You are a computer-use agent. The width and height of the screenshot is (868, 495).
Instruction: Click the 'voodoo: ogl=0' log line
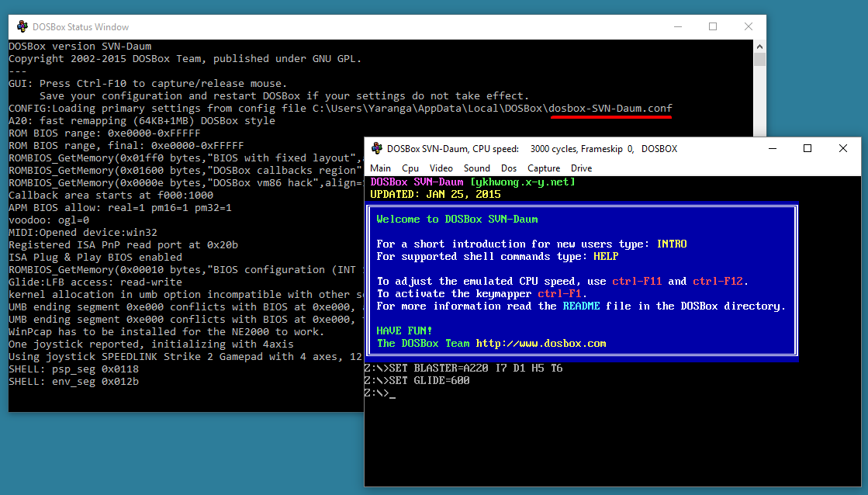pyautogui.click(x=49, y=220)
